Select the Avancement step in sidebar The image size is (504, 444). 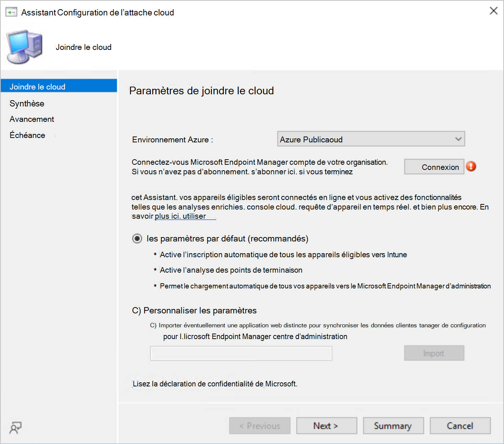coord(32,119)
